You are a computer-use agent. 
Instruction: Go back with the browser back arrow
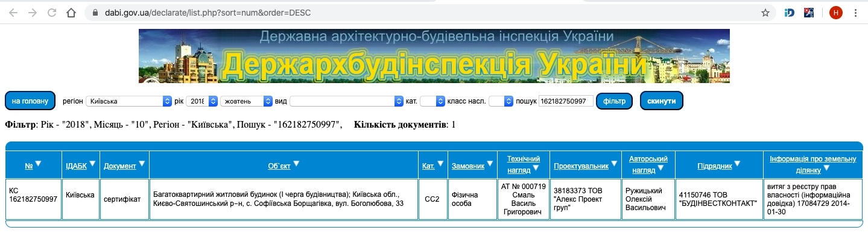pyautogui.click(x=13, y=12)
